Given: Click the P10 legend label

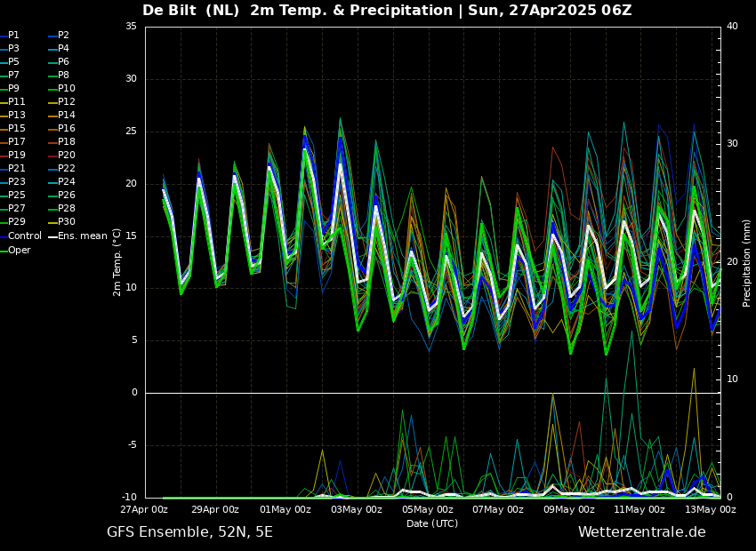Looking at the screenshot, I should [67, 89].
